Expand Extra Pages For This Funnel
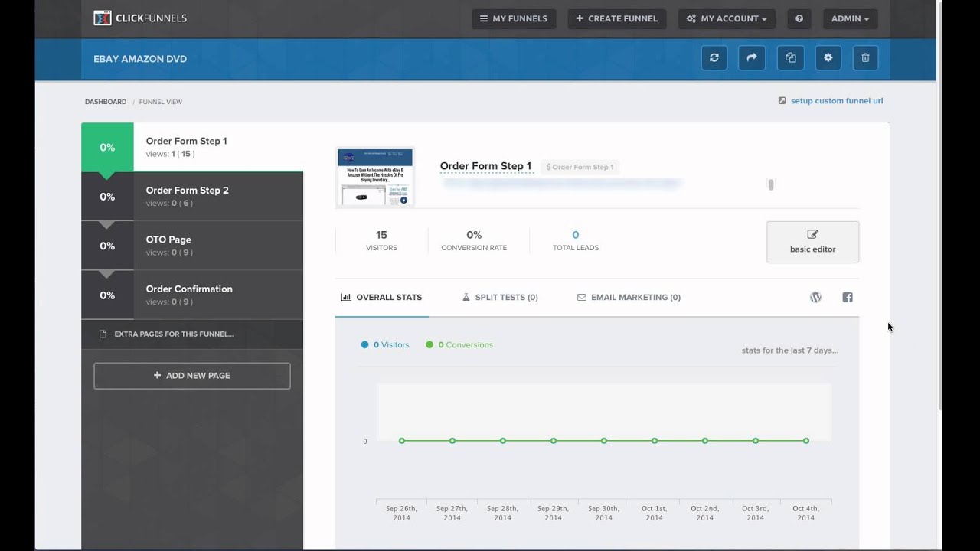980x551 pixels. (x=192, y=334)
